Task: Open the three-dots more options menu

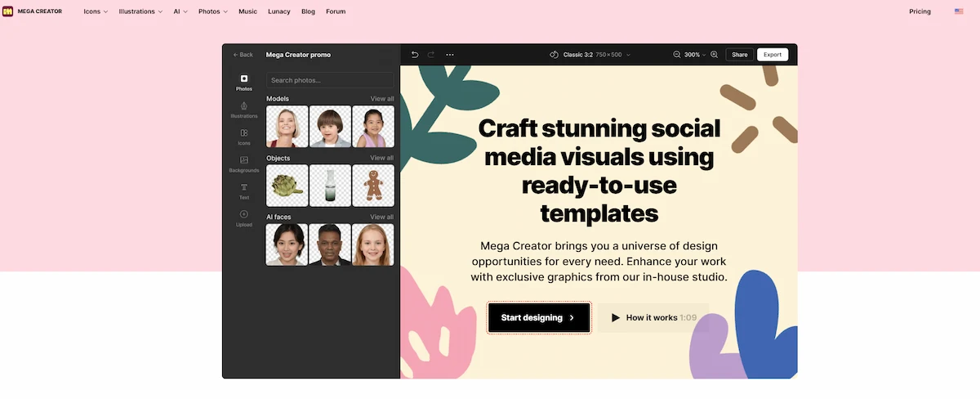Action: click(450, 55)
